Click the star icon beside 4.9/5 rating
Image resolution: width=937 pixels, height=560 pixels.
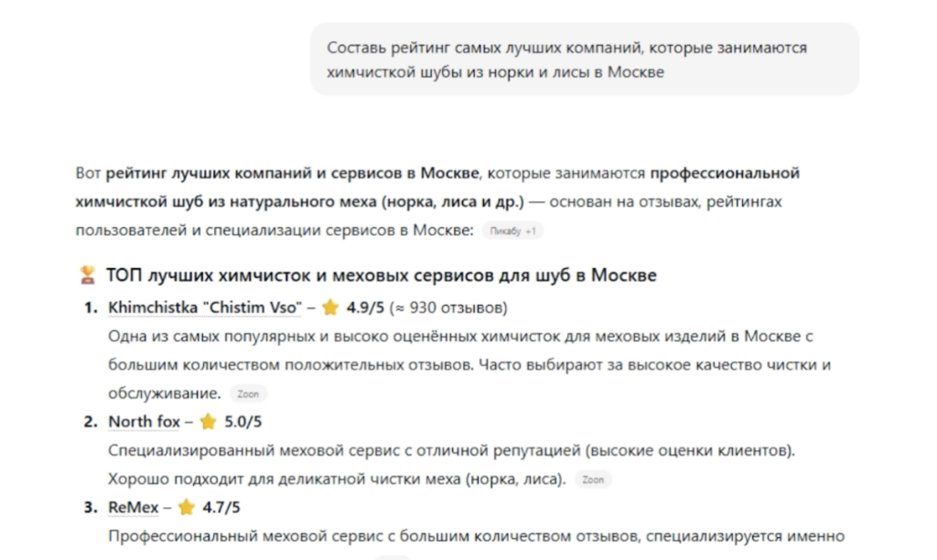click(330, 307)
